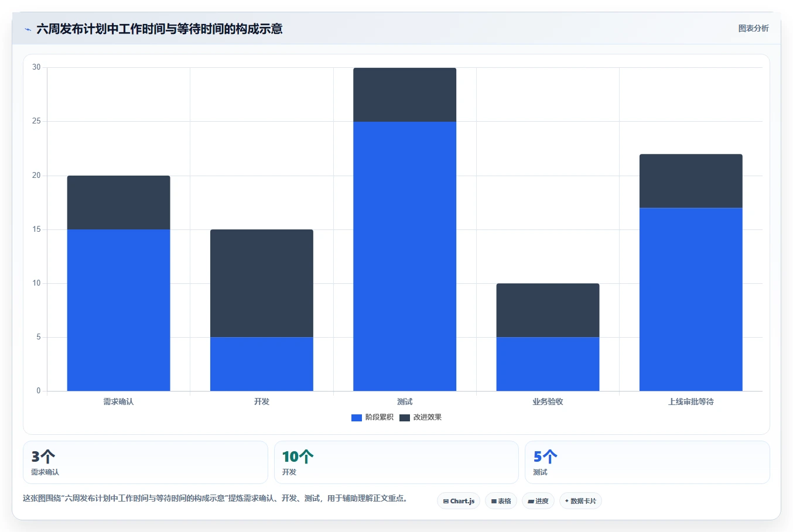Click the dark bar segment for 业务验收
The height and width of the screenshot is (532, 793).
pyautogui.click(x=548, y=310)
